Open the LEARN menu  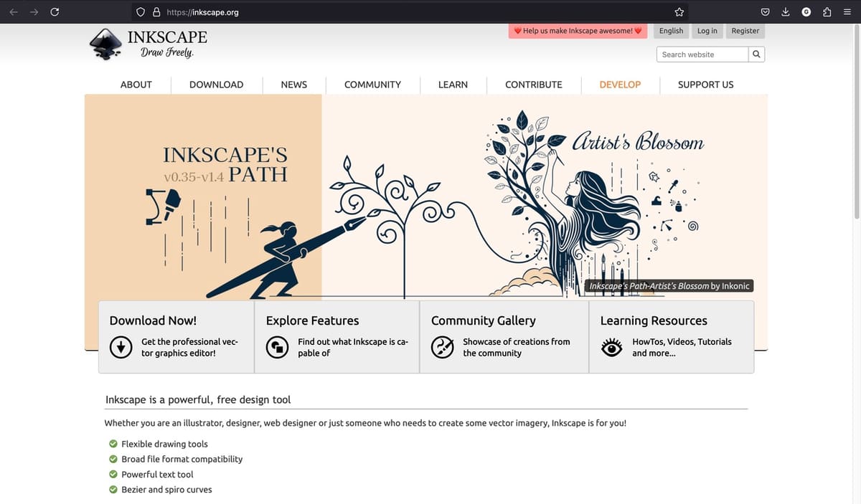point(453,85)
